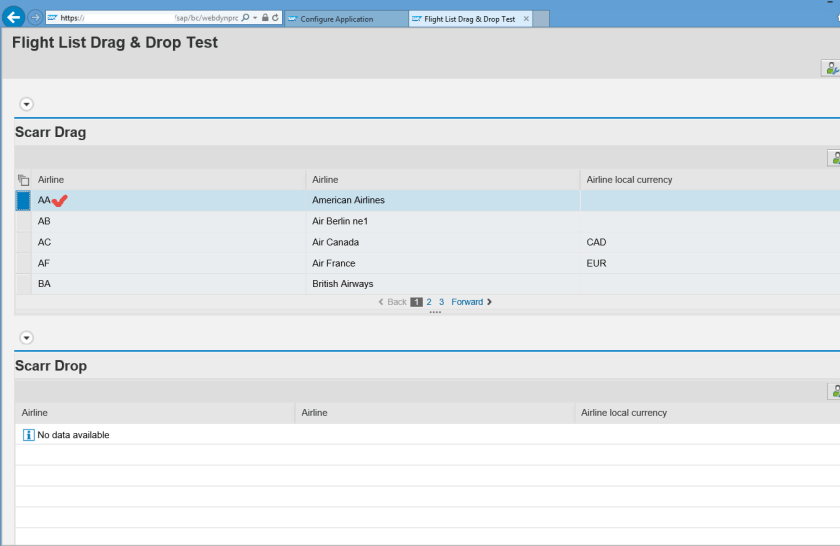Toggle row selector for airline AB
Image resolution: width=840 pixels, height=546 pixels.
click(23, 222)
